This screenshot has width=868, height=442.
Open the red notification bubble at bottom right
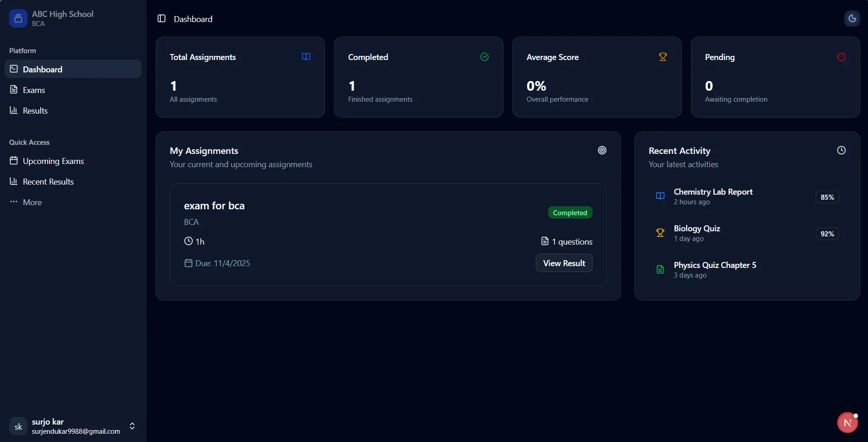[847, 422]
